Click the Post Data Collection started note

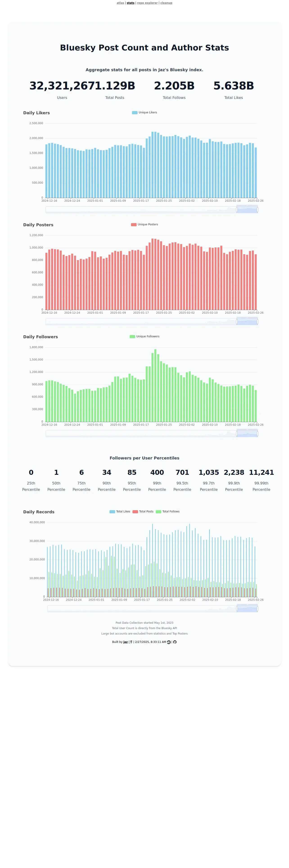coord(144,623)
